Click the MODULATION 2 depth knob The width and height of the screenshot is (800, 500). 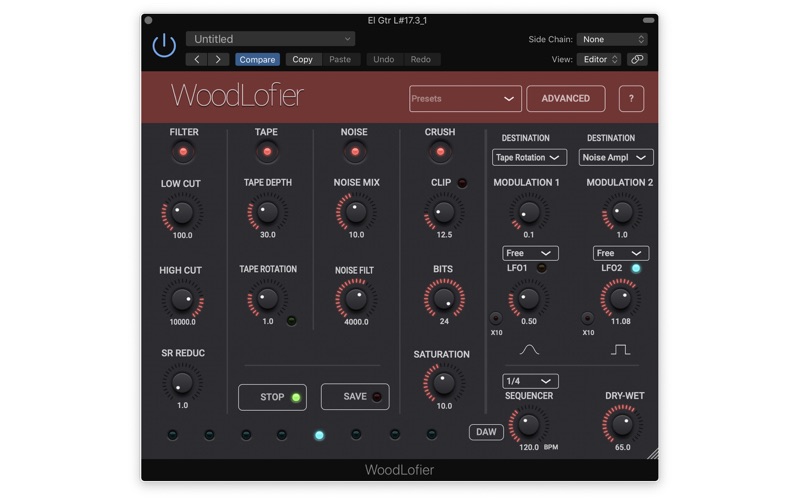coord(621,212)
